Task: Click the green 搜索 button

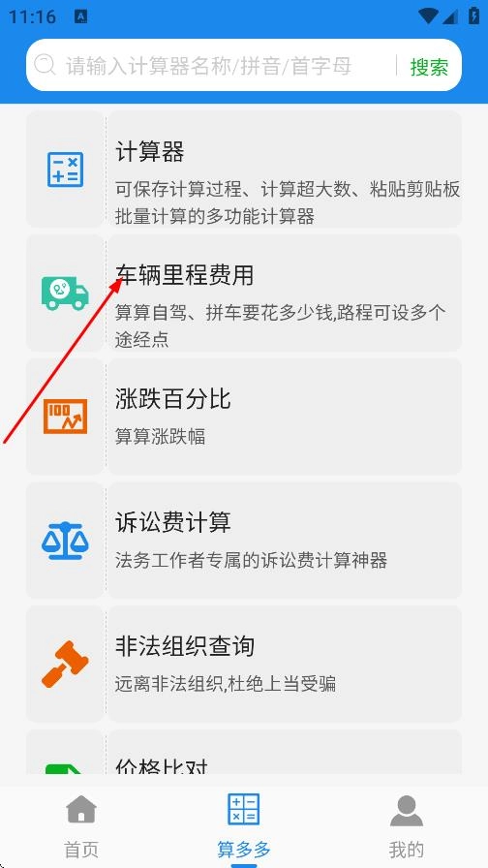Action: point(429,67)
